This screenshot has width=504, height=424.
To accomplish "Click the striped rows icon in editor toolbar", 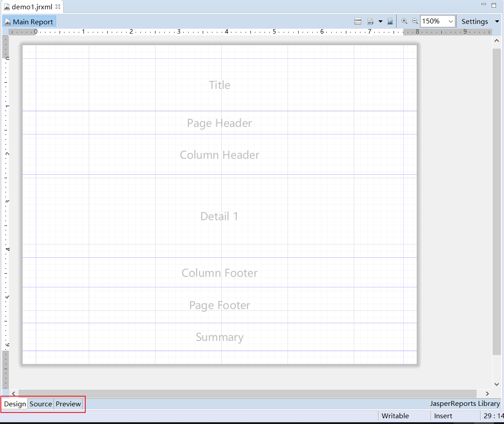I will click(358, 21).
